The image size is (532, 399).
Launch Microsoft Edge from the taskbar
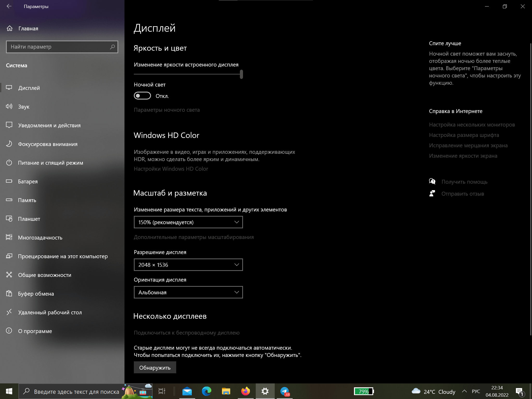click(x=207, y=391)
